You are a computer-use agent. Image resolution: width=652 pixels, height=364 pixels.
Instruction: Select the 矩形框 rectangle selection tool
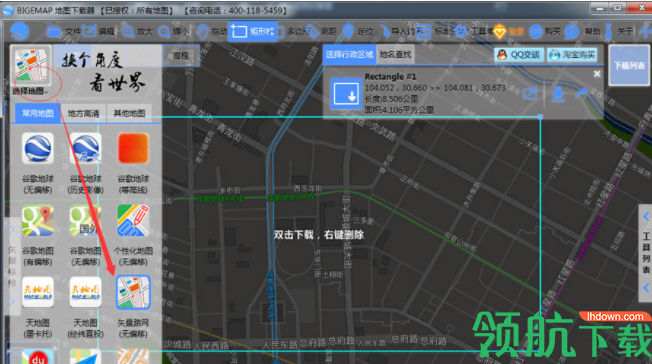coord(252,31)
